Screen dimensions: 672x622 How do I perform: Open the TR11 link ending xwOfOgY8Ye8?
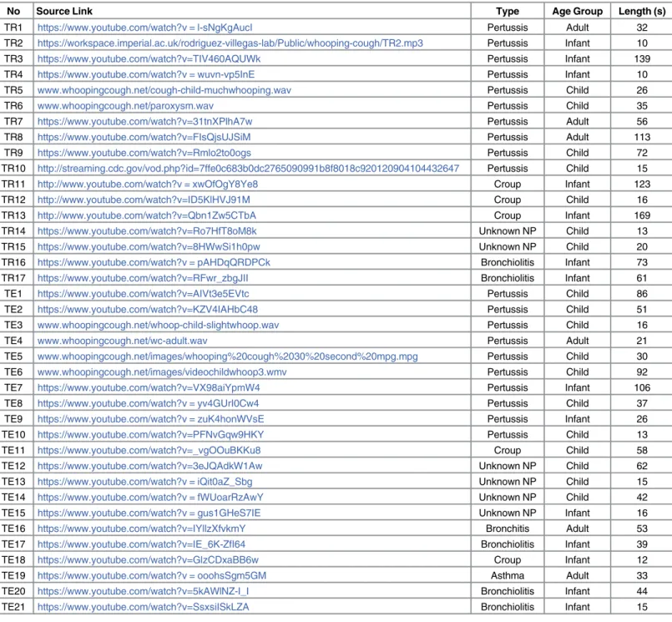pyautogui.click(x=148, y=184)
